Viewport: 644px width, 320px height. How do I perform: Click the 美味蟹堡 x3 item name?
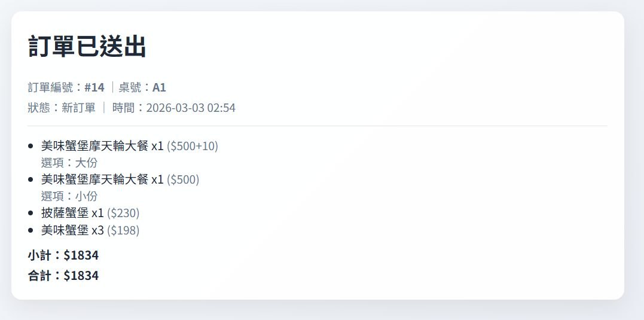(72, 230)
